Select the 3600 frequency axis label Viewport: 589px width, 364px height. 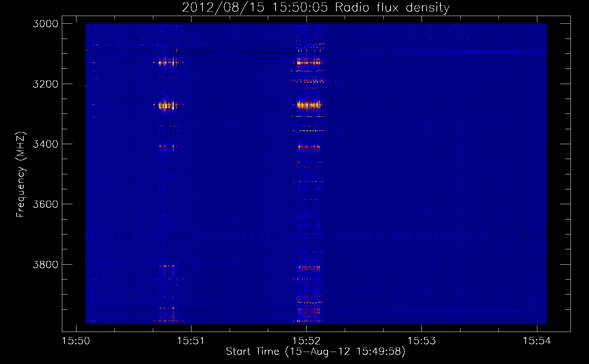(x=46, y=204)
